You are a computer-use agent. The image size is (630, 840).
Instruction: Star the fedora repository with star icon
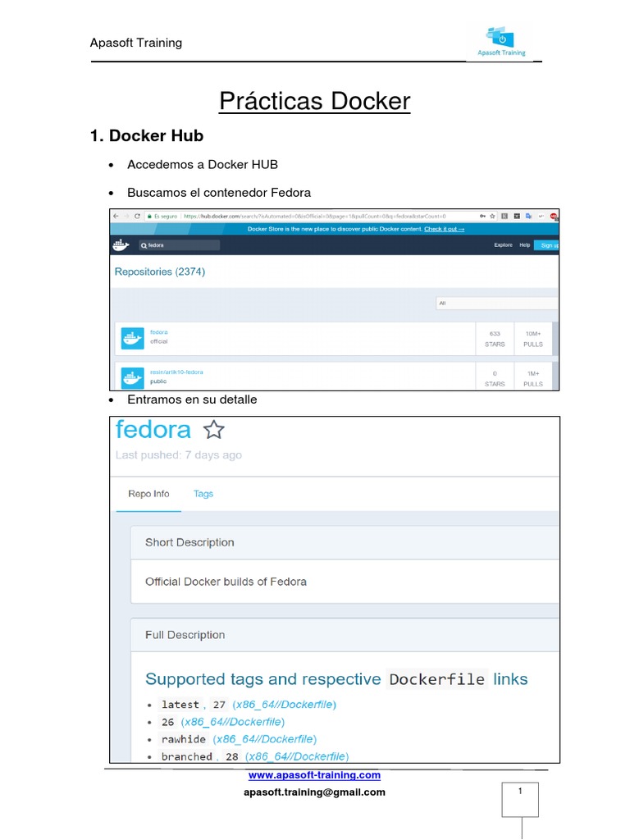(214, 430)
